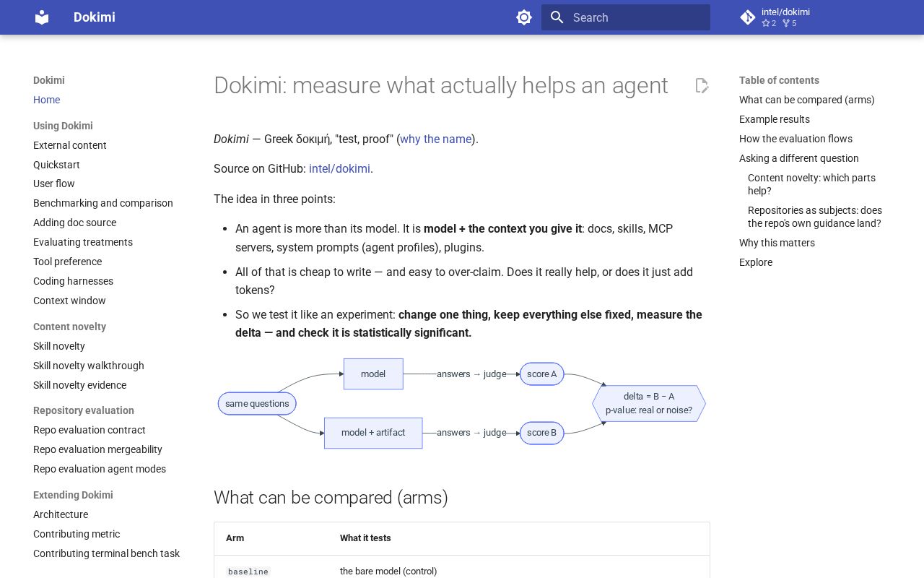Click the 'model + artifact' diagram box
Image resolution: width=924 pixels, height=578 pixels.
373,433
